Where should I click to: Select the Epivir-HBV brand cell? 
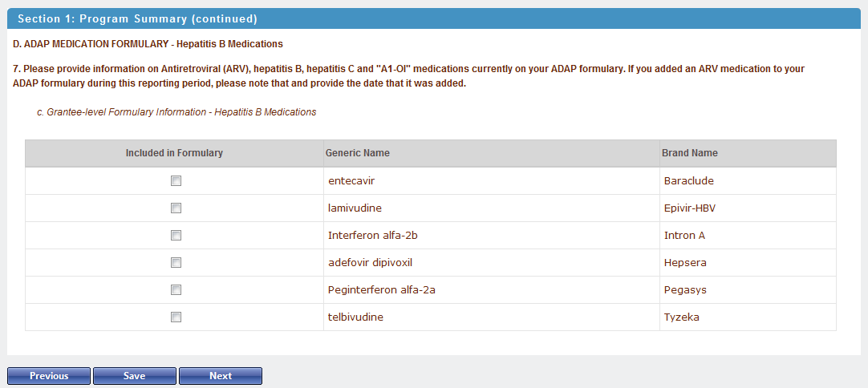689,208
